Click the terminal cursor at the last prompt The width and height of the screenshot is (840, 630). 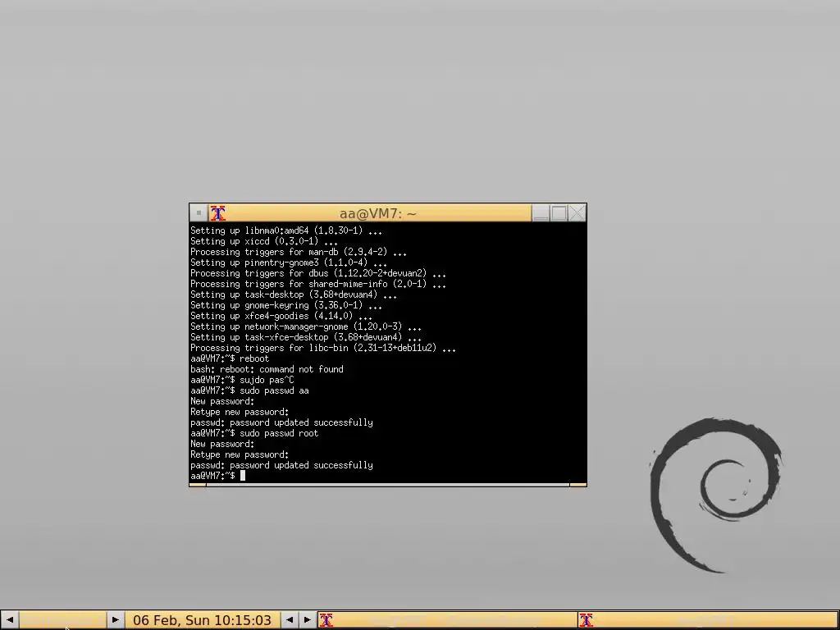[x=242, y=476]
